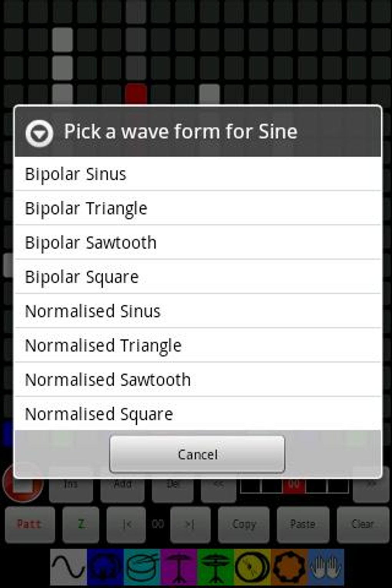Toggle the red sequencer grid cell

point(136,94)
